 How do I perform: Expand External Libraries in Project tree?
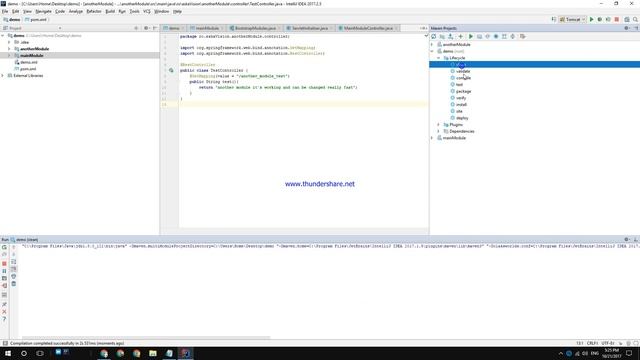[3, 76]
